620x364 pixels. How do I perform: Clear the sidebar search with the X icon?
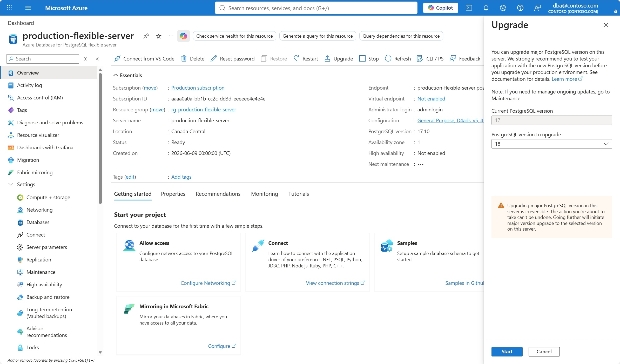(85, 59)
